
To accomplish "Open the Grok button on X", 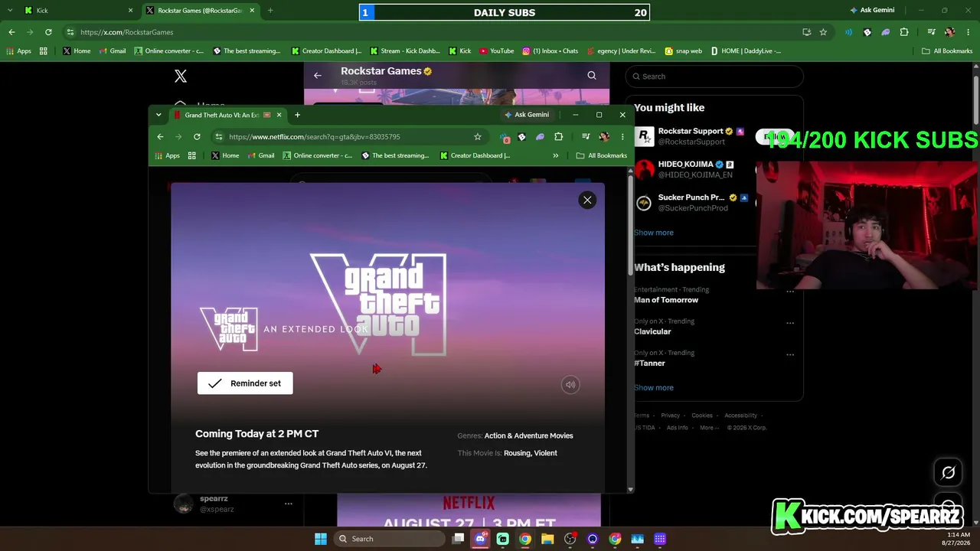I will pos(948,473).
